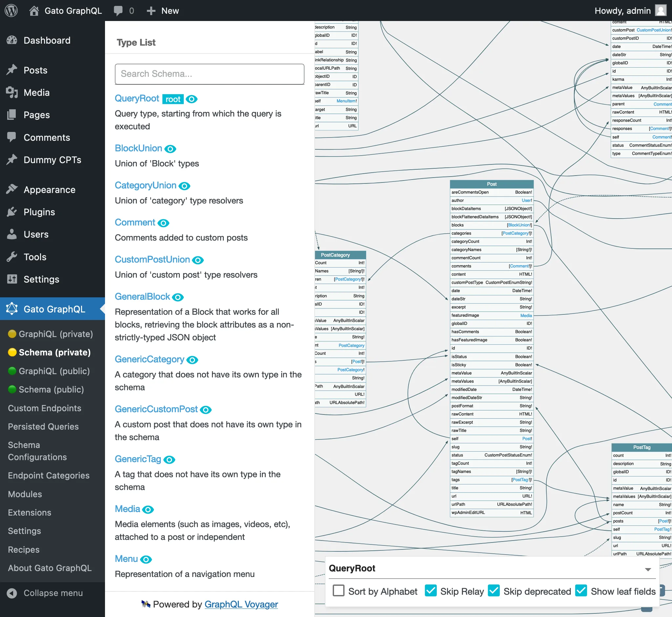This screenshot has width=672, height=617.
Task: Expand the PostCategory node
Action: (337, 255)
